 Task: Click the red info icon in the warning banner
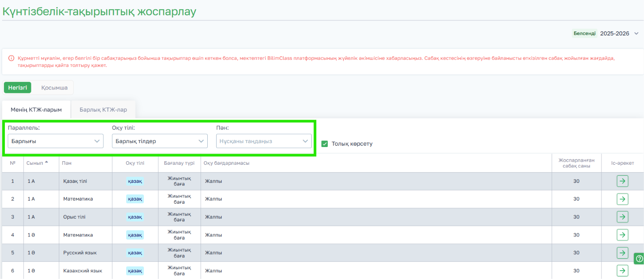click(12, 58)
